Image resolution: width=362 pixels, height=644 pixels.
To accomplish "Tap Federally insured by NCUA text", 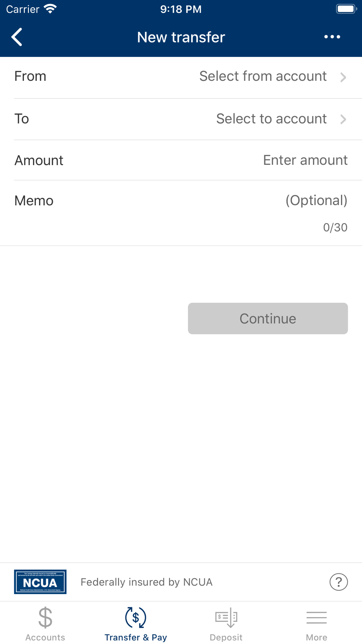I will pos(147,582).
